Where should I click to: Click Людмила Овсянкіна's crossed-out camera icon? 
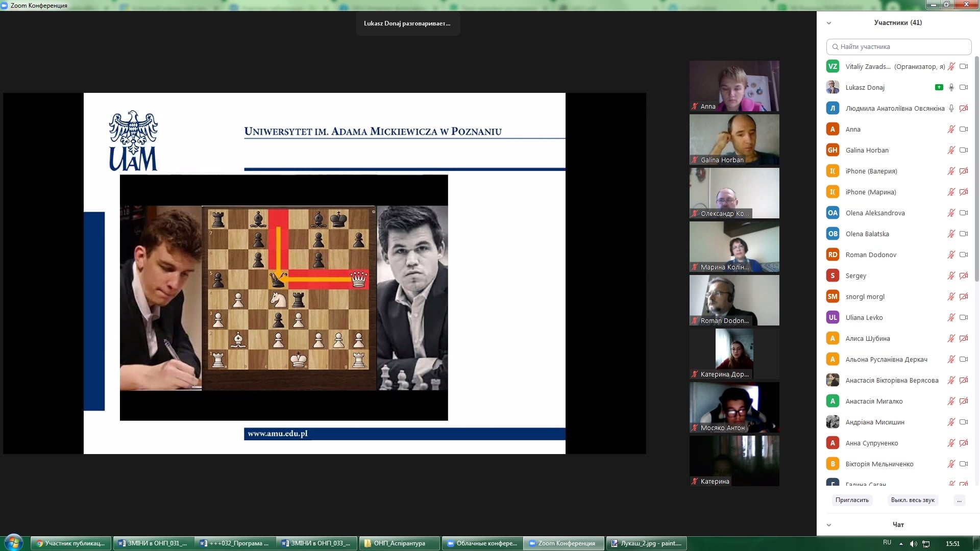pyautogui.click(x=964, y=108)
